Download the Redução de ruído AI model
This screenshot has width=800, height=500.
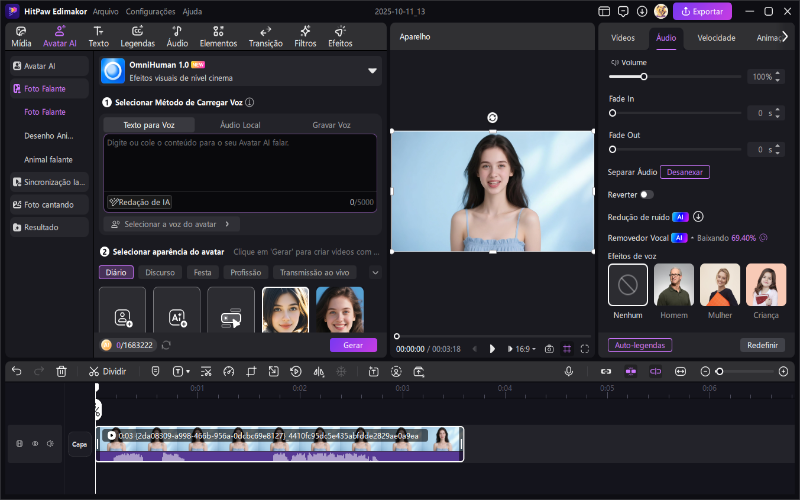click(698, 216)
